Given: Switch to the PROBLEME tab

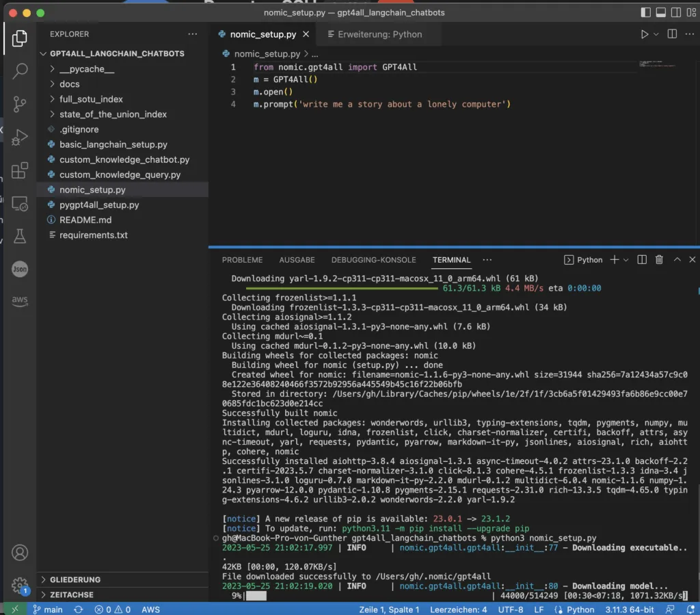Looking at the screenshot, I should click(x=243, y=260).
